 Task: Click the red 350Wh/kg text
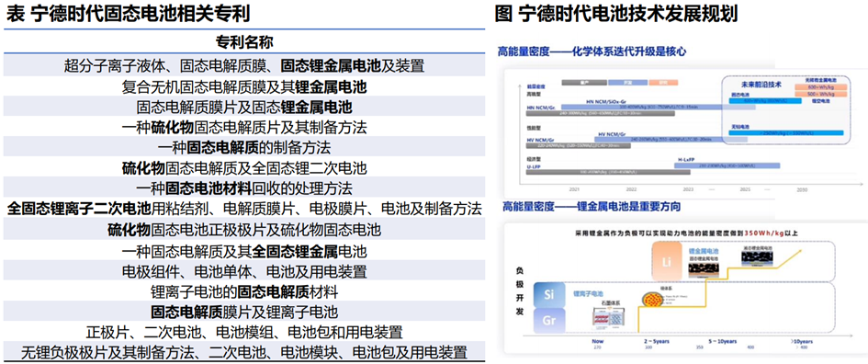pyautogui.click(x=763, y=233)
